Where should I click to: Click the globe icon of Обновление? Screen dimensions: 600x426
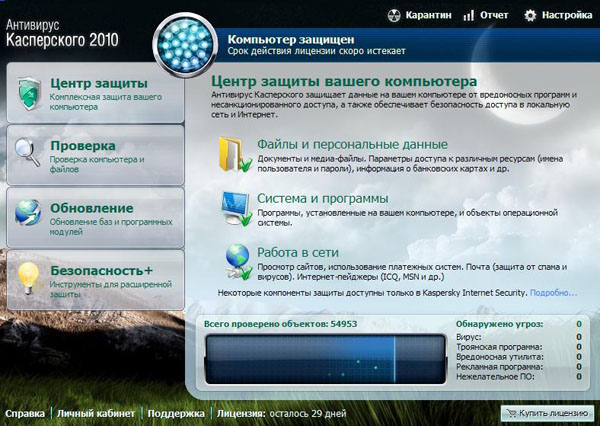[28, 213]
